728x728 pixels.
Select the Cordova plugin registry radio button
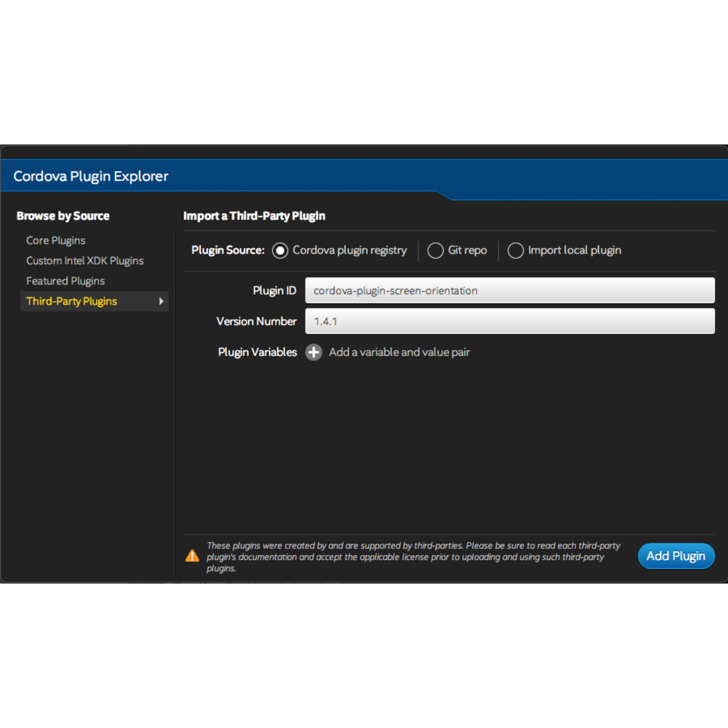pos(280,251)
